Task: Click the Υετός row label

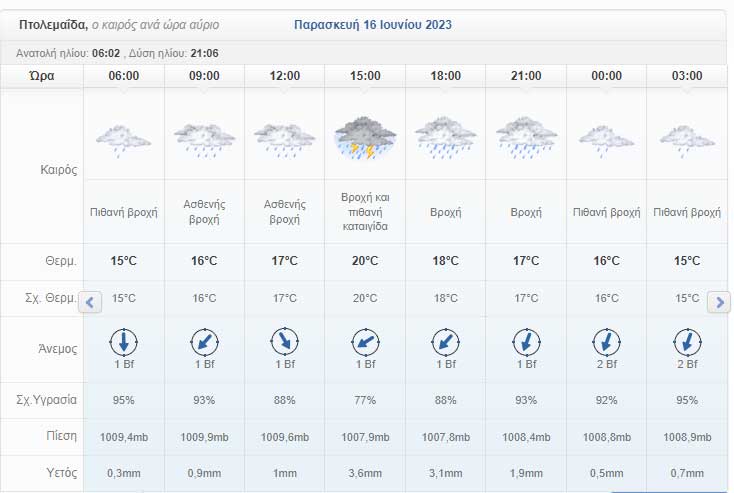Action: pyautogui.click(x=62, y=473)
